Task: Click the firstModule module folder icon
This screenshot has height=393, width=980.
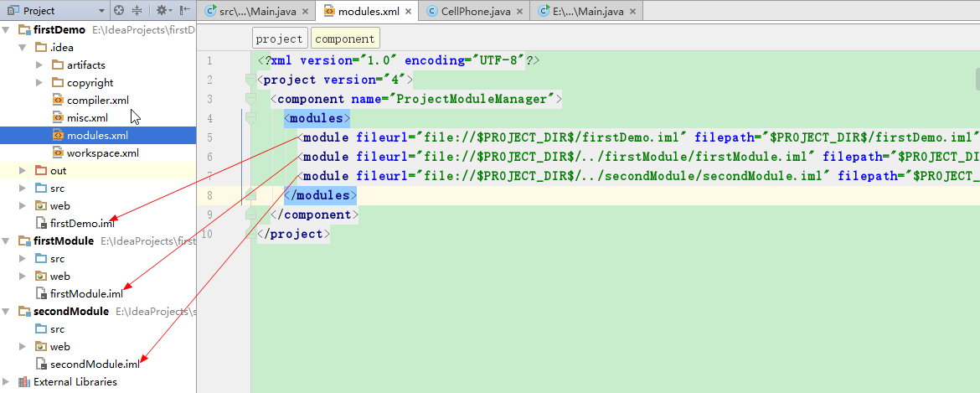Action: tap(24, 240)
